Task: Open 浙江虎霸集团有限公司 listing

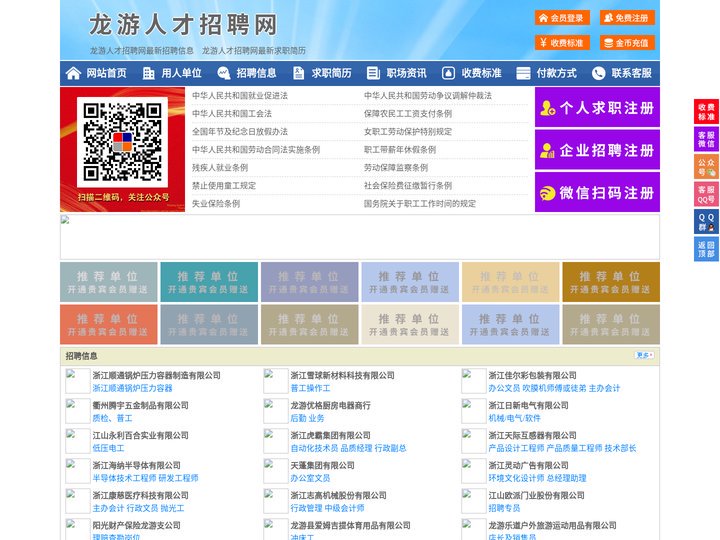Action: [331, 435]
